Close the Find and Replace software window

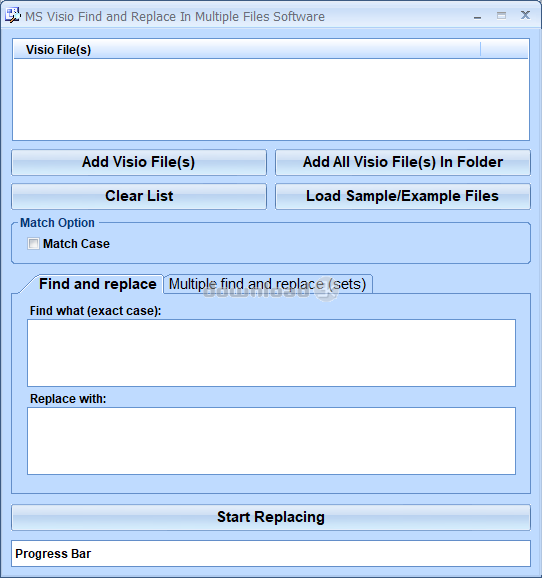tap(525, 15)
